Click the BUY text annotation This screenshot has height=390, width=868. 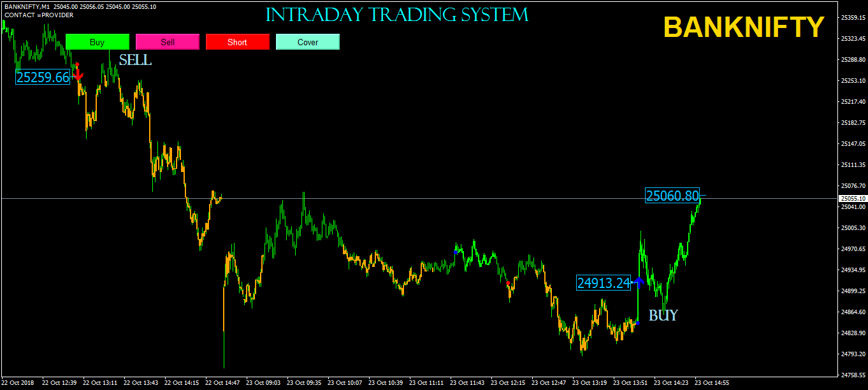coord(663,315)
